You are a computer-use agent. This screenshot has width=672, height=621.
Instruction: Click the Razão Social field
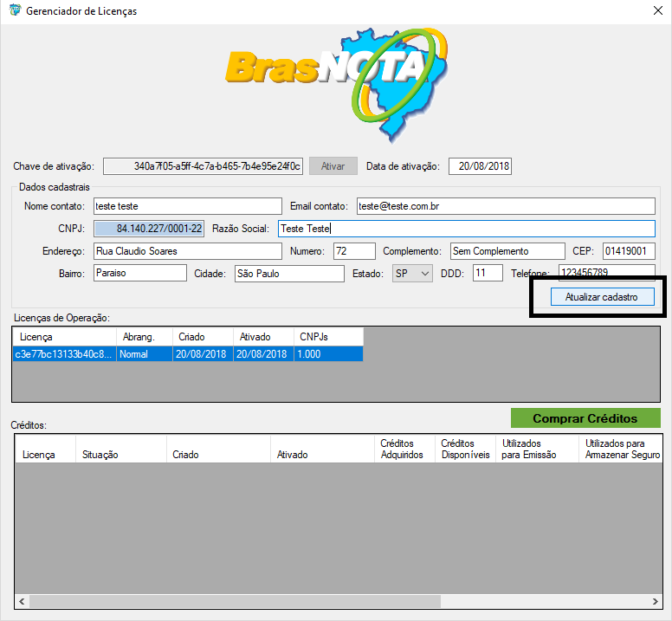466,229
